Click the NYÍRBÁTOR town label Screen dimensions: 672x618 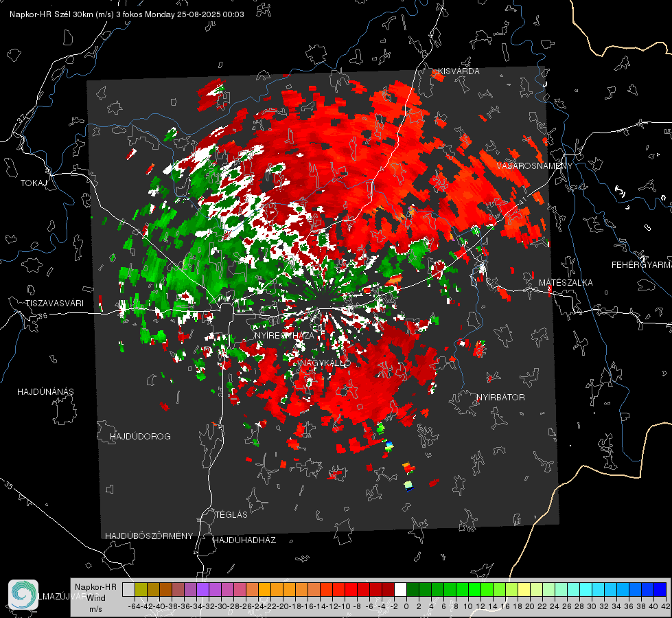click(500, 398)
